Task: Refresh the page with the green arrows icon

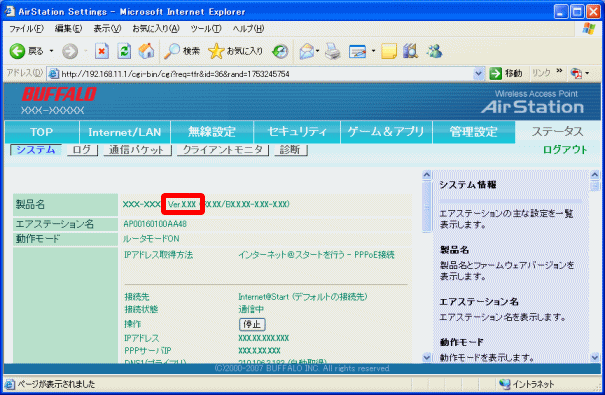Action: click(124, 51)
